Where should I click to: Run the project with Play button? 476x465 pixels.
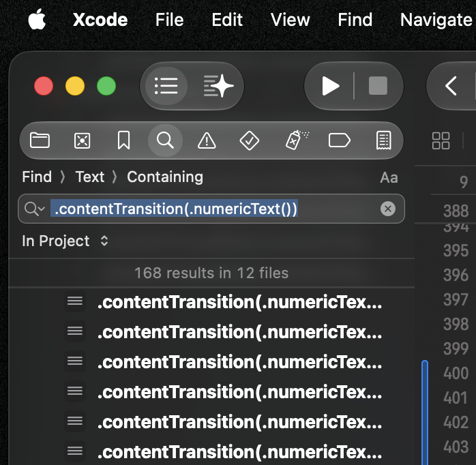(330, 86)
